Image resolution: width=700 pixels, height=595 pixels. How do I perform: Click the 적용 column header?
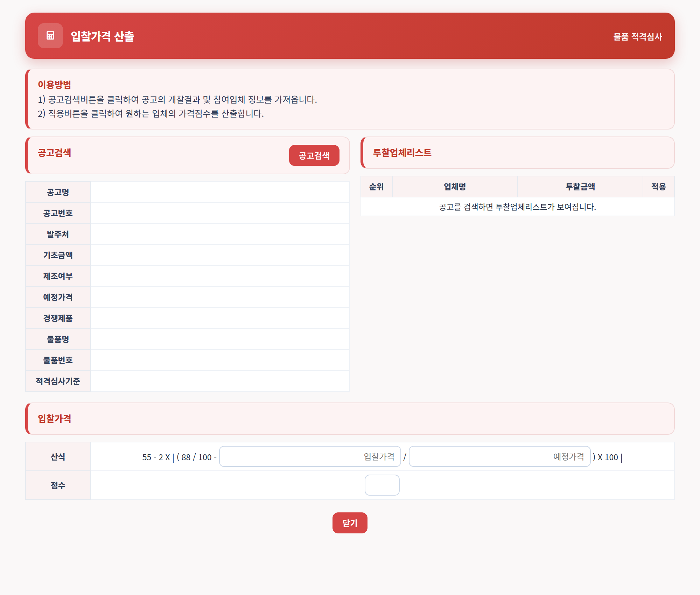coord(659,187)
